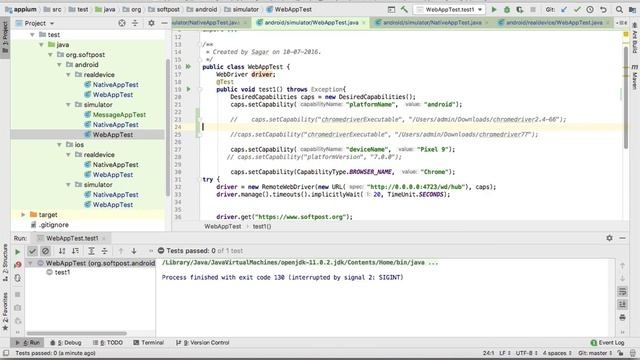Collapse WebAppTest node in test results
The image size is (640, 360).
pyautogui.click(x=30, y=264)
